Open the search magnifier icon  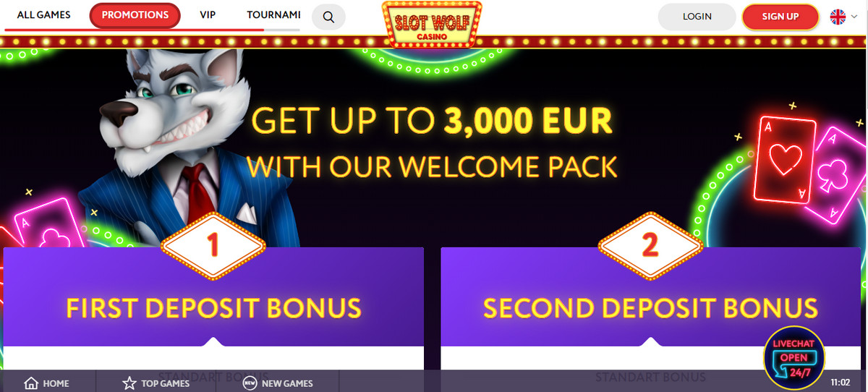tap(328, 17)
